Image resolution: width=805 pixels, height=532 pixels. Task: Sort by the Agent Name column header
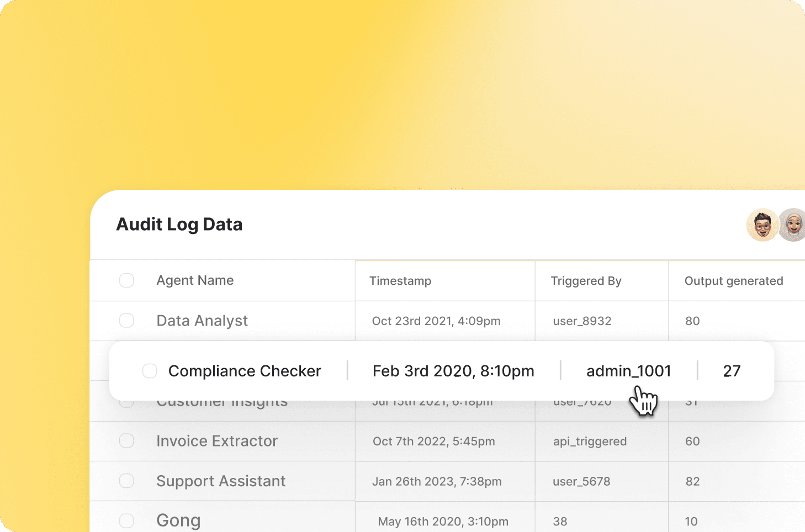point(195,280)
